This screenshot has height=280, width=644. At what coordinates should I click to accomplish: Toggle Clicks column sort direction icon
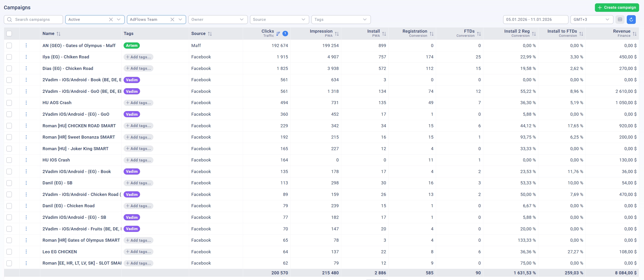(x=278, y=34)
